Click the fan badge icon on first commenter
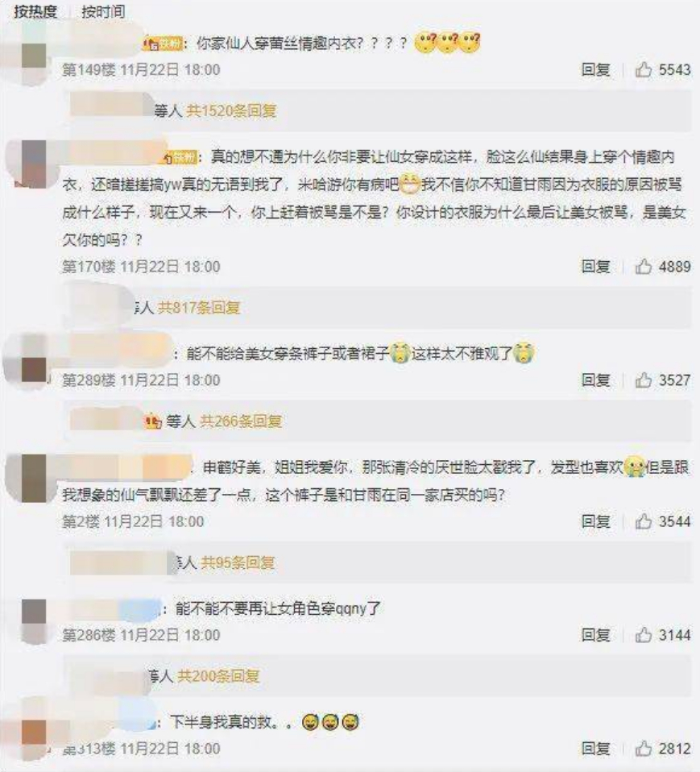700x772 pixels. coord(162,44)
